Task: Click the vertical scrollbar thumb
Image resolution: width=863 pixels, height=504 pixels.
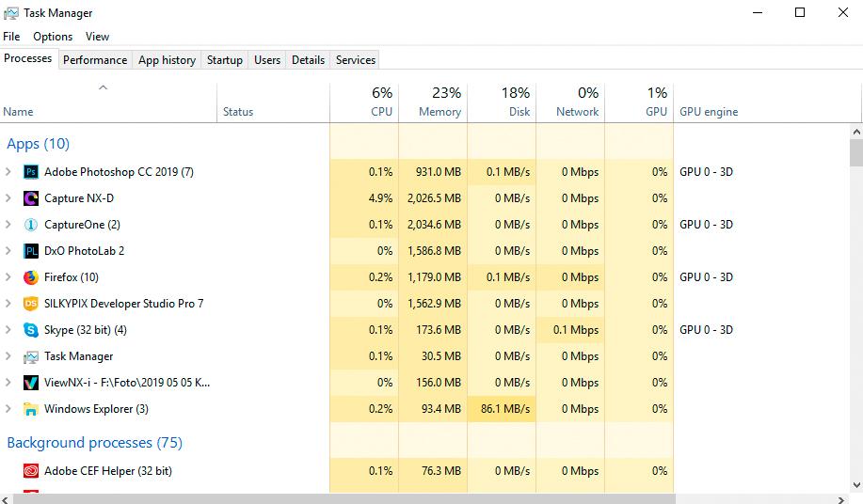Action: tap(856, 152)
